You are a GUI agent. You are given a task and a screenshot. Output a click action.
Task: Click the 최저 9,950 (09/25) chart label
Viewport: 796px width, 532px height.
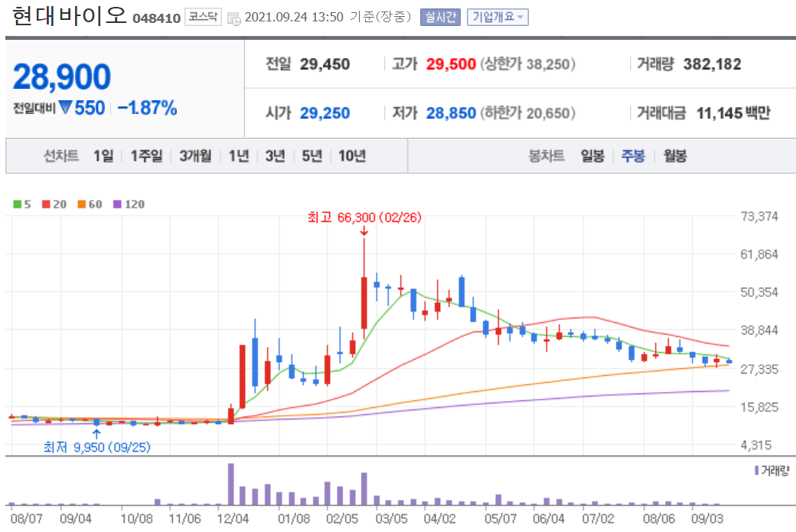(x=97, y=447)
